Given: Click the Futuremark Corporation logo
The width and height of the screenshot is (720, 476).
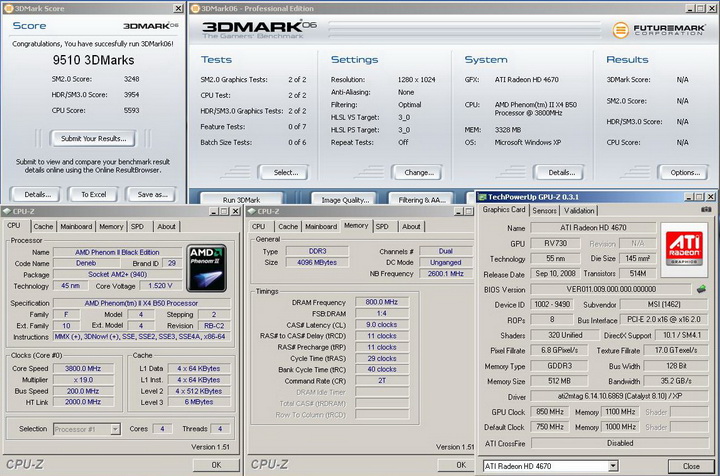Looking at the screenshot, I should coord(659,30).
